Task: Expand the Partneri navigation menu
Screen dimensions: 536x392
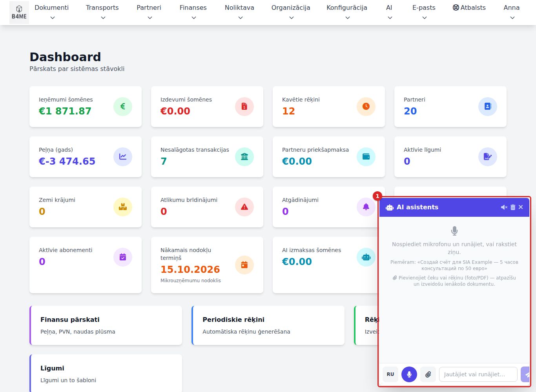Action: click(x=149, y=13)
